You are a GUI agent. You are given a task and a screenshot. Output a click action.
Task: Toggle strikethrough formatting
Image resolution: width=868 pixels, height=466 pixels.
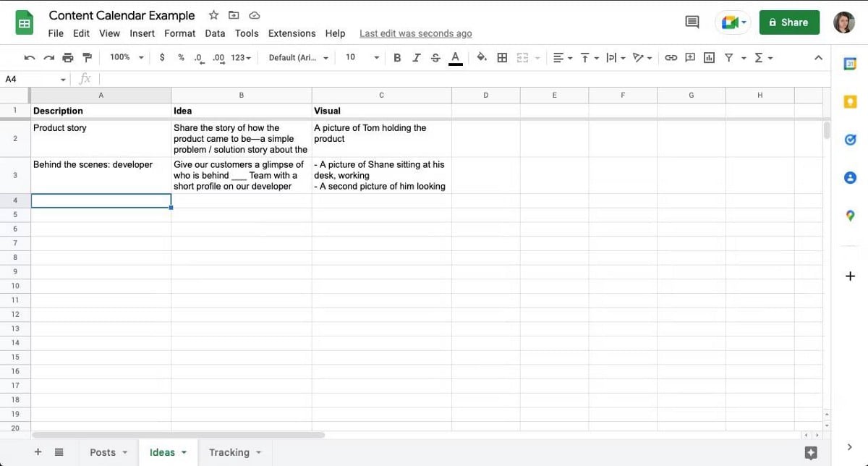pos(435,58)
